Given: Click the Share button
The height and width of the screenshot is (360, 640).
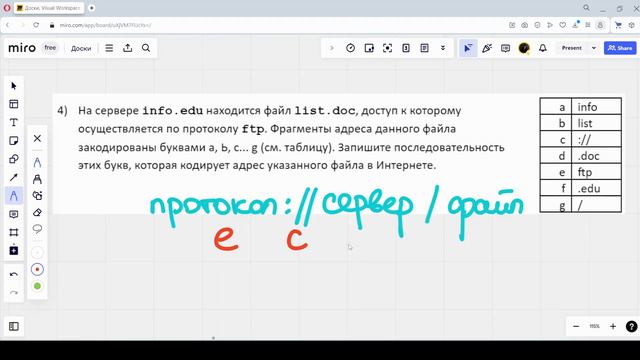Looking at the screenshot, I should pos(620,48).
